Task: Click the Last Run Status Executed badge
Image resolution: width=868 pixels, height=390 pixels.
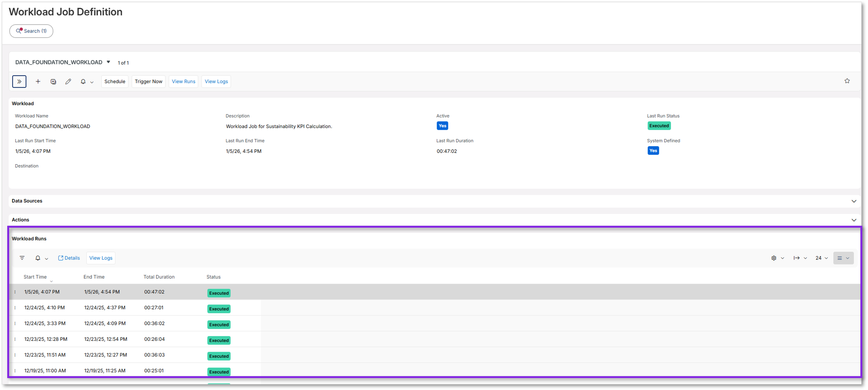Action: tap(659, 126)
